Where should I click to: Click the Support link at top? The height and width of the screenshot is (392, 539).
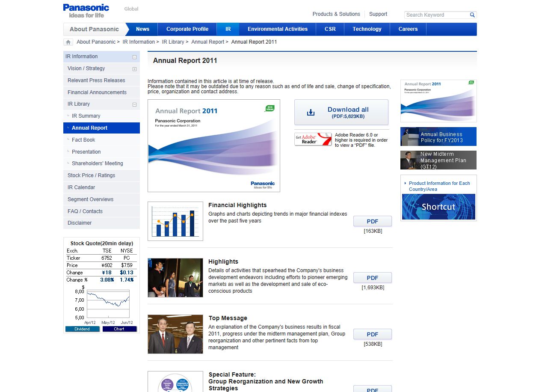coord(378,14)
